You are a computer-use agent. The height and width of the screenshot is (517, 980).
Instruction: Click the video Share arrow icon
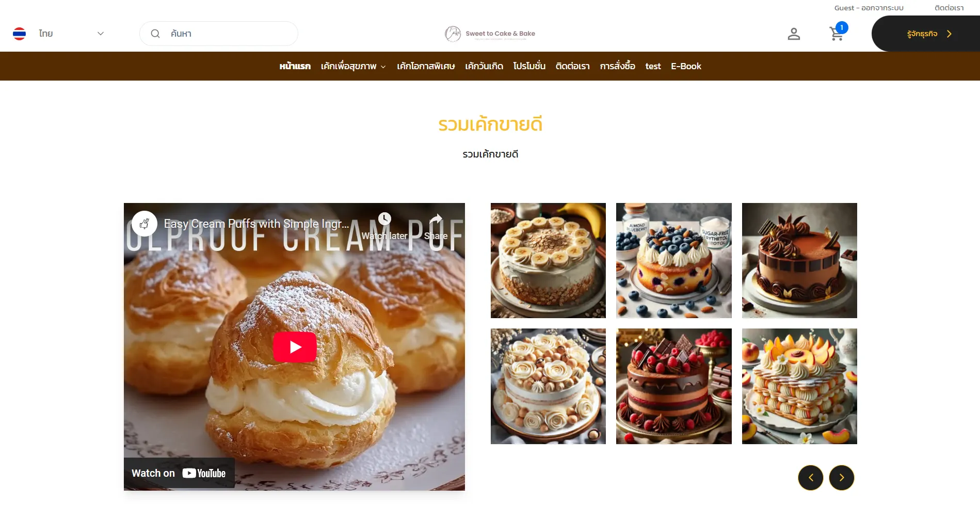point(436,219)
